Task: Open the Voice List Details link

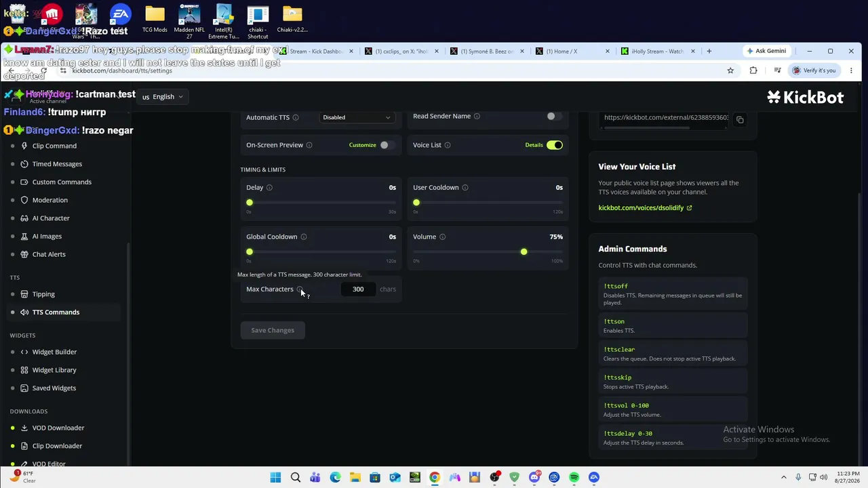Action: (x=534, y=145)
